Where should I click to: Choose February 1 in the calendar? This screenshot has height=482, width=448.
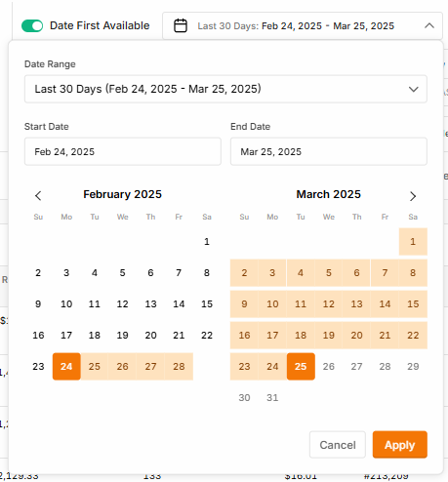tap(207, 242)
